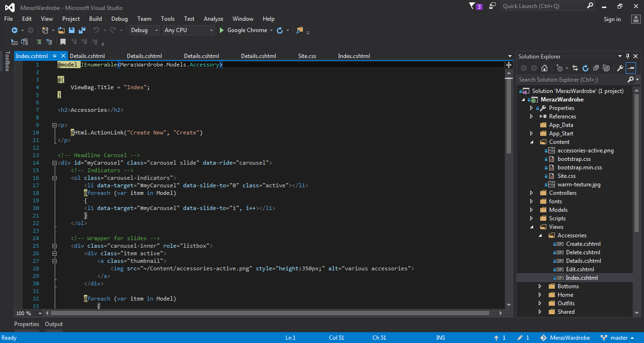The width and height of the screenshot is (644, 343).
Task: Toggle Auto Hide pin on Solution Explorer
Action: click(627, 56)
